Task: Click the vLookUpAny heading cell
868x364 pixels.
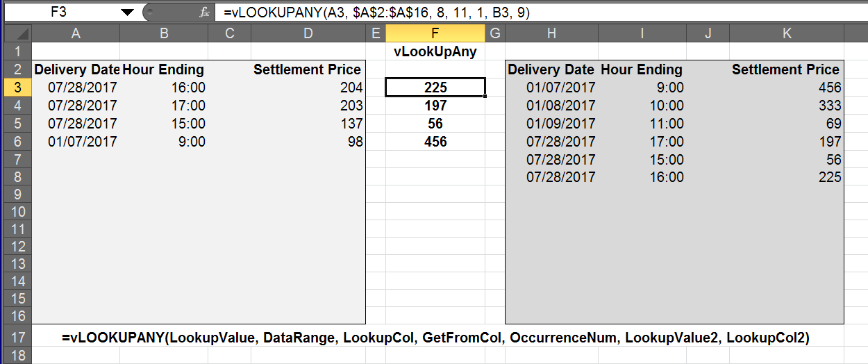Action: click(x=435, y=51)
